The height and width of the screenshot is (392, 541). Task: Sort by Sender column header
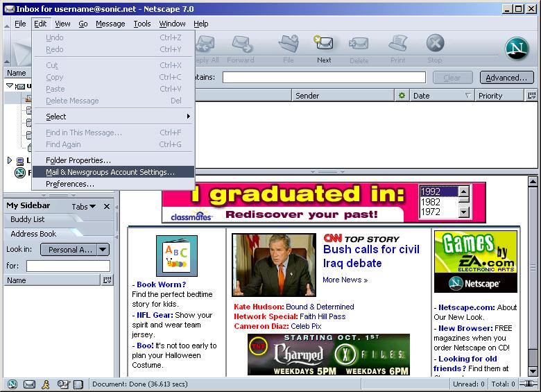pyautogui.click(x=343, y=96)
